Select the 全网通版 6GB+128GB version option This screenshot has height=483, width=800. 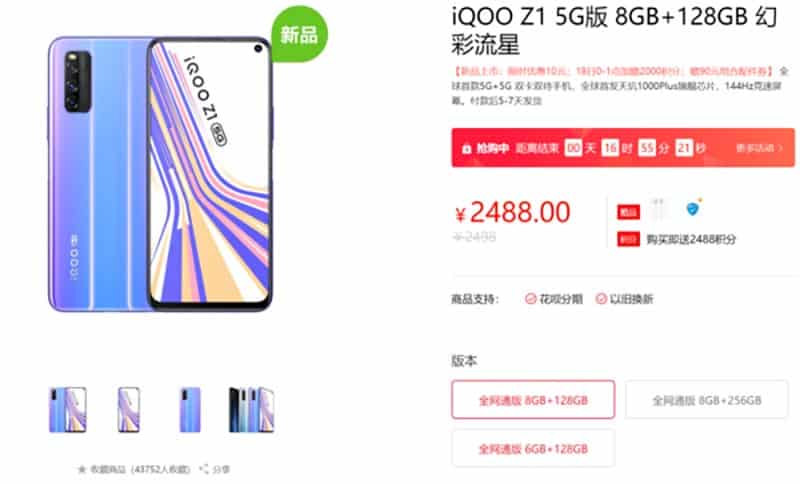point(533,448)
